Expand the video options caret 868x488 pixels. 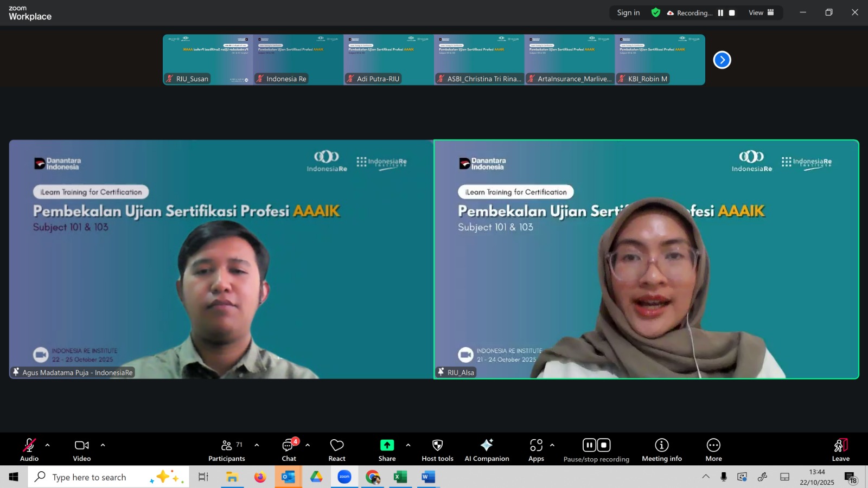[x=103, y=445]
